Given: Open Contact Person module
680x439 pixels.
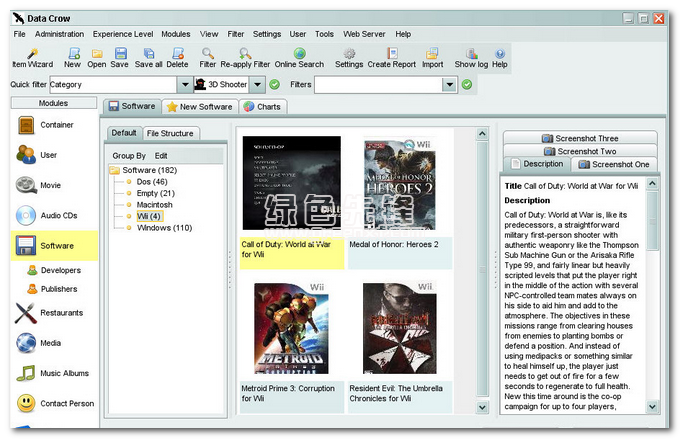Looking at the screenshot, I should click(54, 403).
